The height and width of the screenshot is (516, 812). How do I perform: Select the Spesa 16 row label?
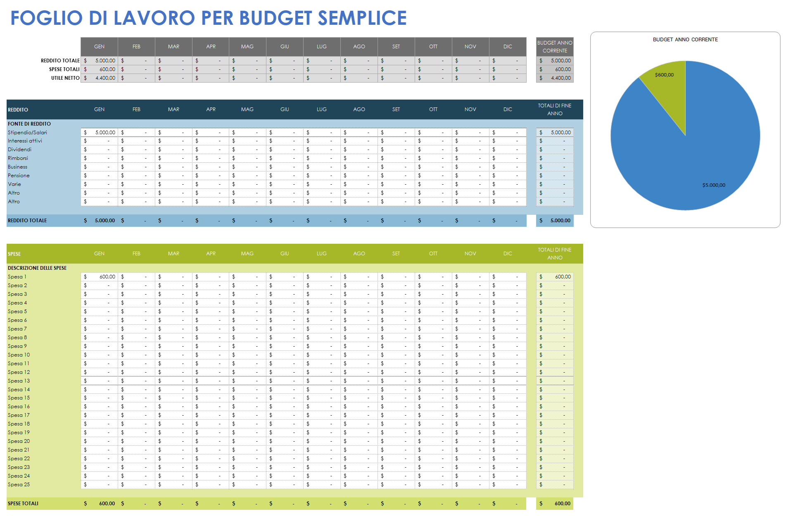tap(19, 407)
